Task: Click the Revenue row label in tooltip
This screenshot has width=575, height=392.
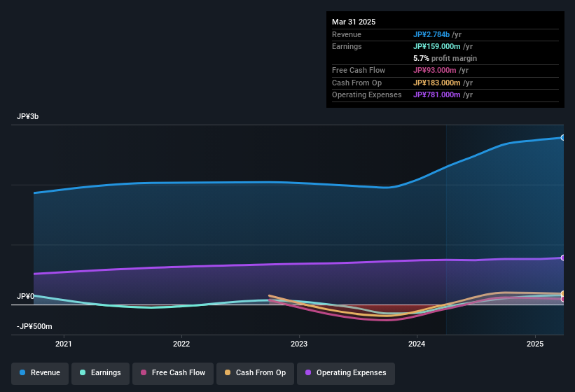Action: tap(347, 34)
